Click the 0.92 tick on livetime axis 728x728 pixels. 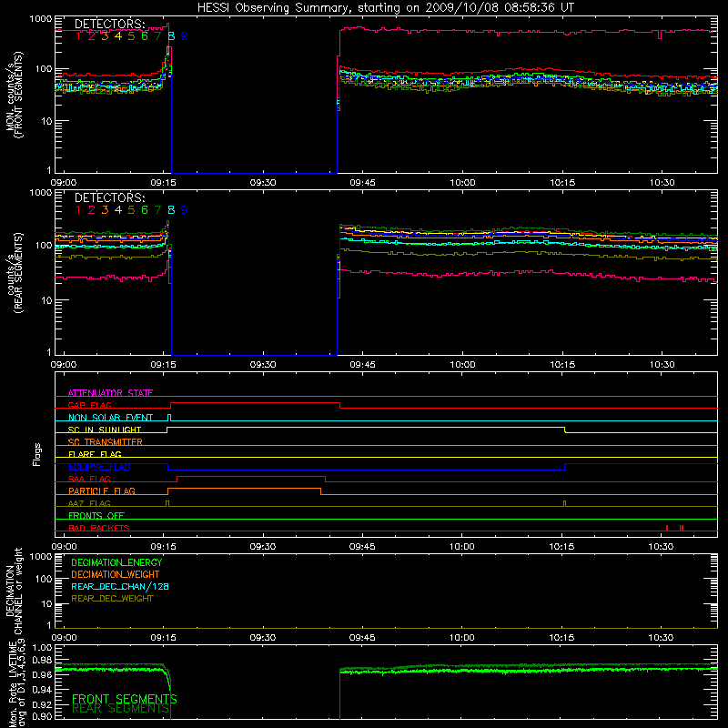pyautogui.click(x=42, y=703)
